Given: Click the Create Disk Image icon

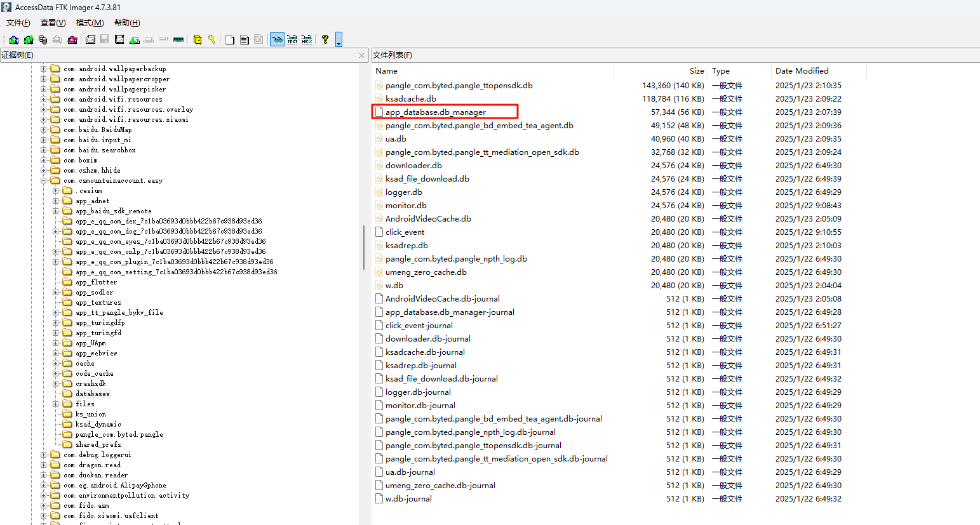Looking at the screenshot, I should tap(90, 39).
